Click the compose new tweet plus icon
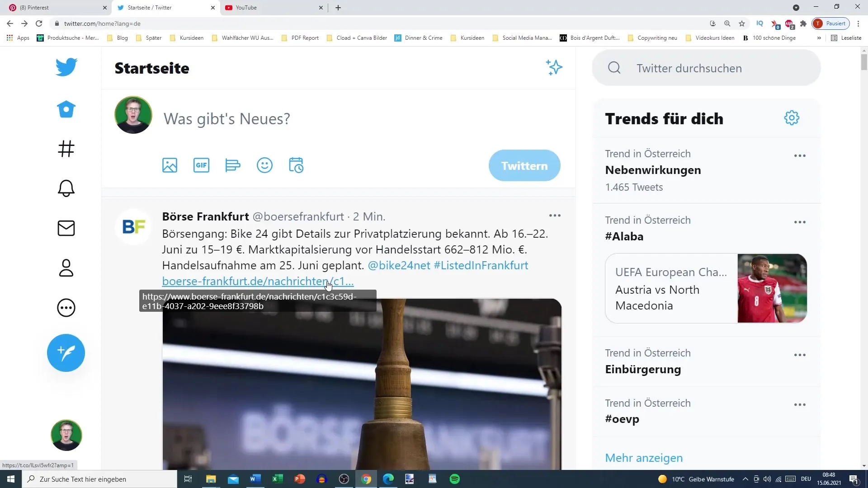This screenshot has height=488, width=868. [x=66, y=352]
